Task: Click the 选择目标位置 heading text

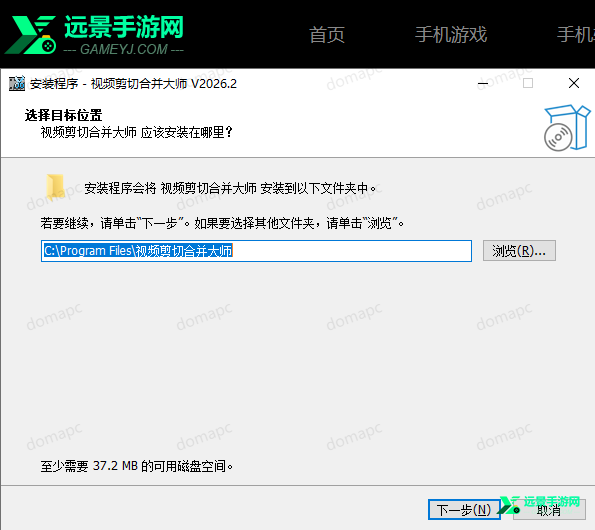Action: [63, 115]
